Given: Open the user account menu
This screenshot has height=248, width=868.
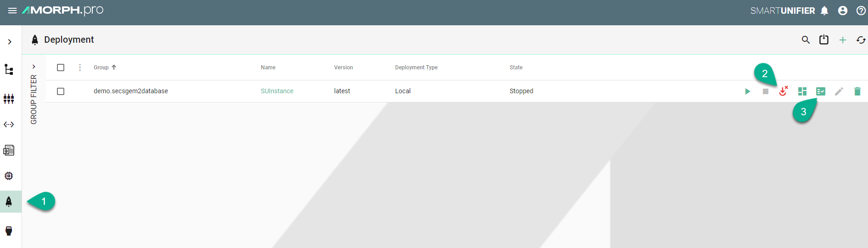Looking at the screenshot, I should [x=843, y=11].
